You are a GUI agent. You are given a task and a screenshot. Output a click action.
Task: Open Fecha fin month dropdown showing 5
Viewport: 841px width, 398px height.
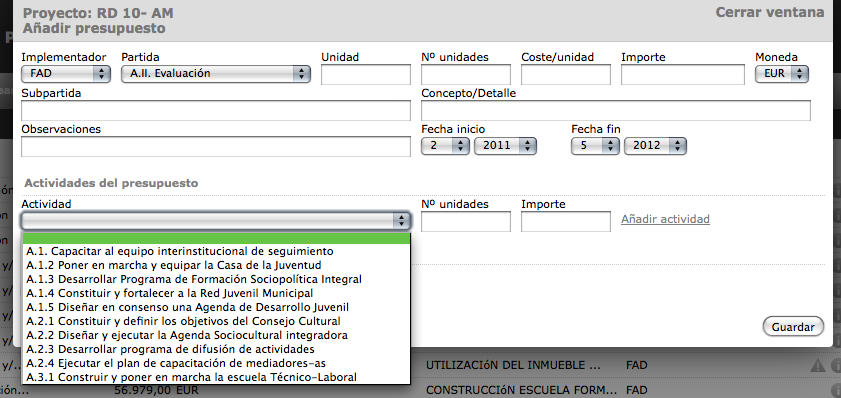[595, 145]
